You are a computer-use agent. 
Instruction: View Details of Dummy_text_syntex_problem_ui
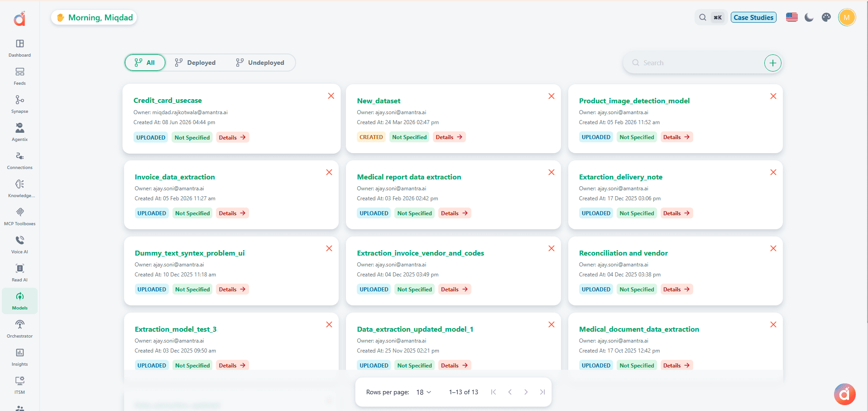point(232,289)
